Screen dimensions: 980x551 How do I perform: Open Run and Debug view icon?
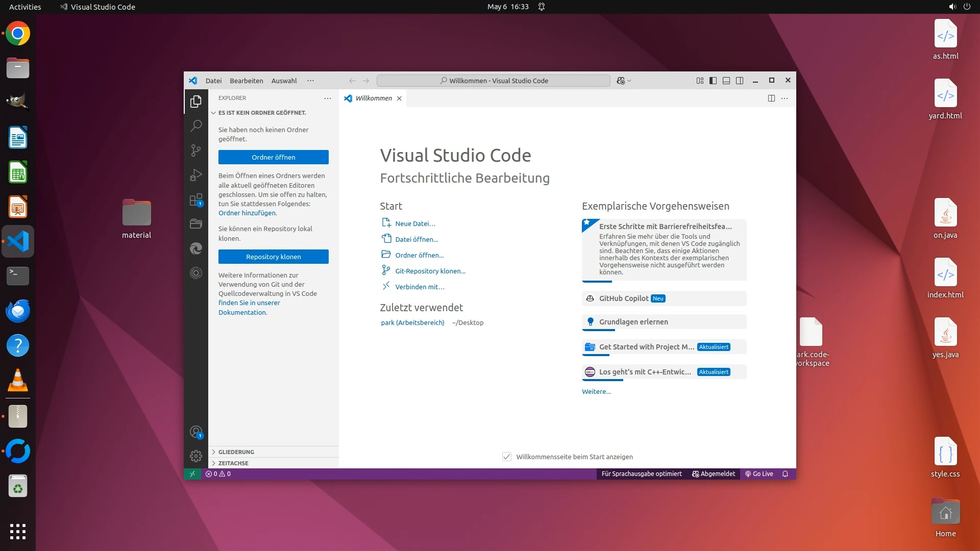coord(196,175)
